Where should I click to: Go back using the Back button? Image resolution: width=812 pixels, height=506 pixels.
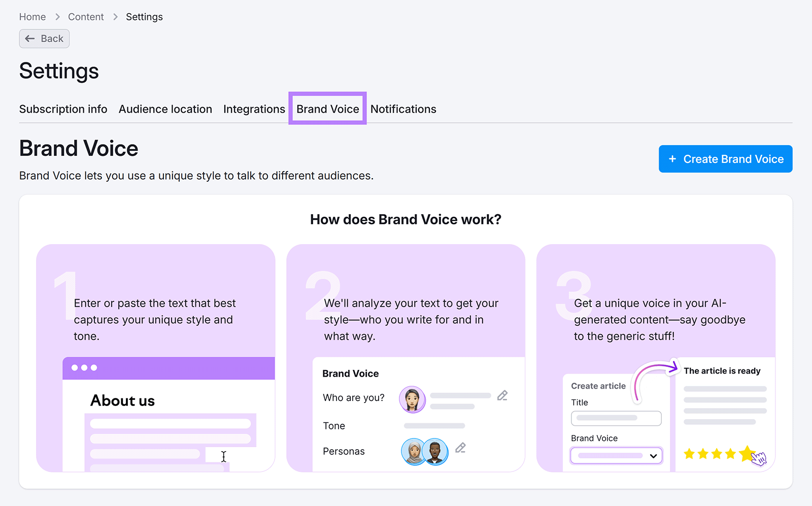tap(44, 39)
